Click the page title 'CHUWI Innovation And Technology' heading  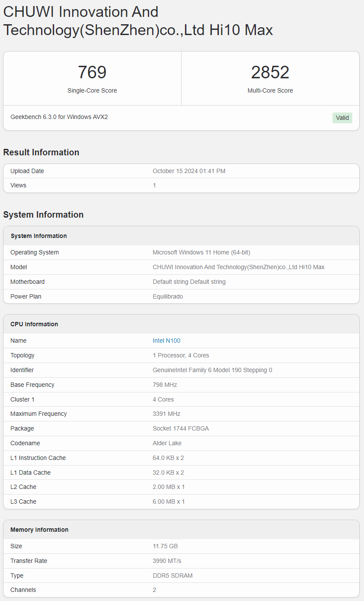(x=138, y=21)
